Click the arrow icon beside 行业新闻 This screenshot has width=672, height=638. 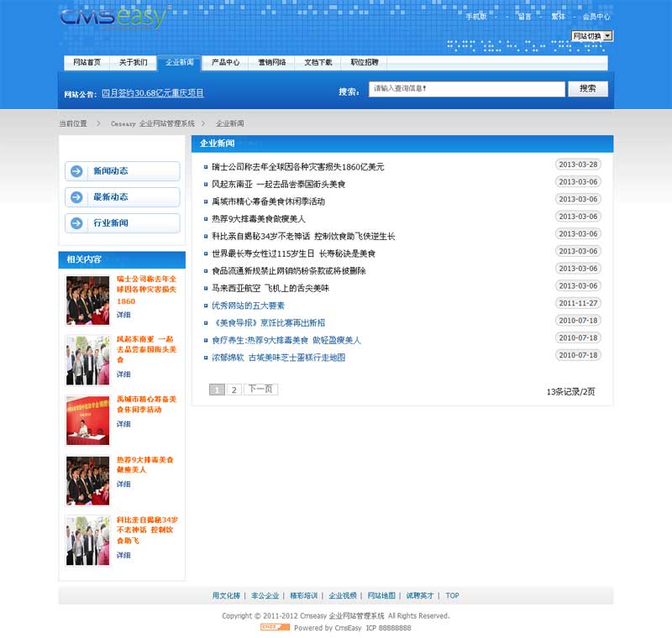pos(77,223)
